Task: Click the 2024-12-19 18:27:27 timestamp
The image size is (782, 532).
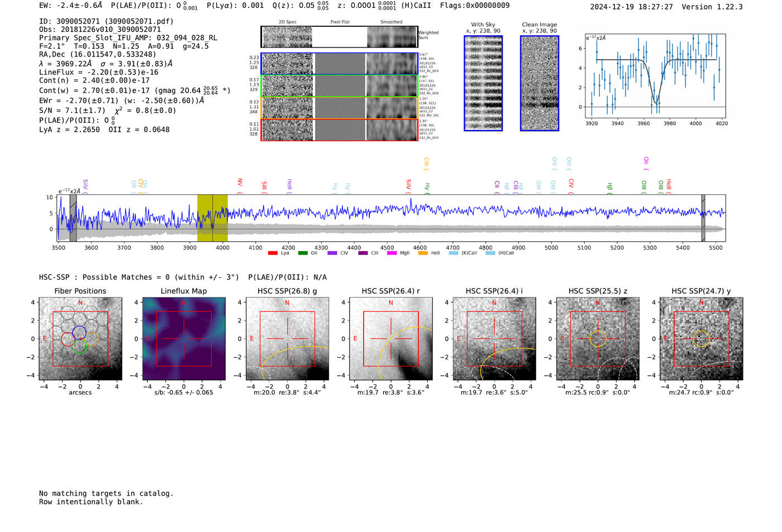Action: (632, 7)
